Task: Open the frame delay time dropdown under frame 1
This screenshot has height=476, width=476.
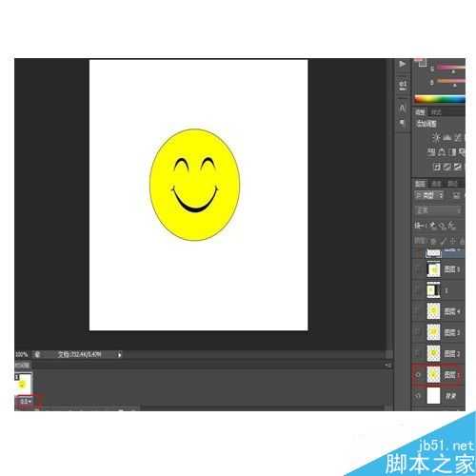Action: tap(26, 402)
